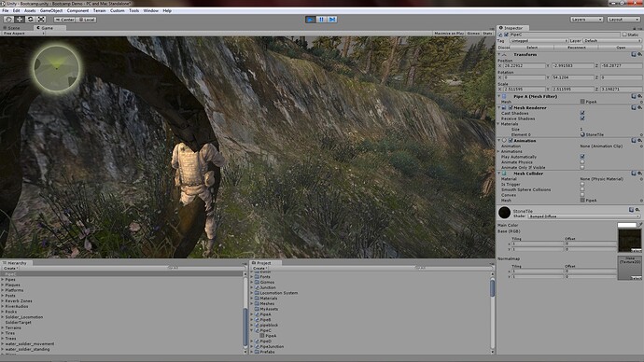Select the Move tool in the toolbar

coord(20,20)
